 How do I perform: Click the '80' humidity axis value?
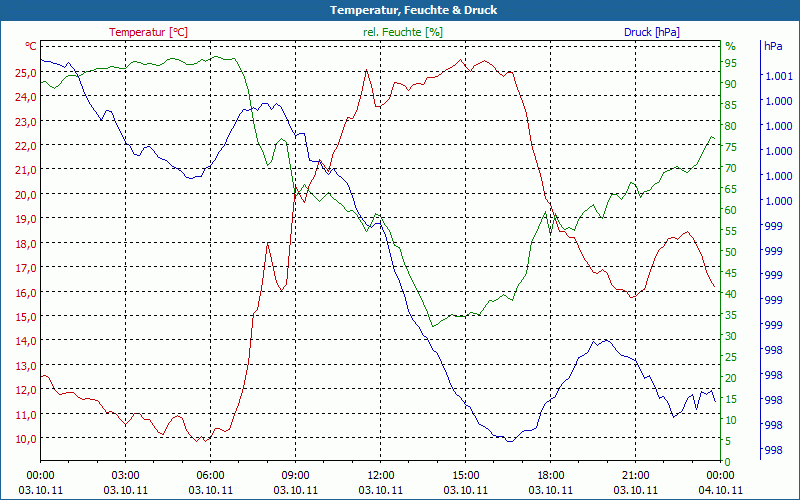[x=731, y=126]
